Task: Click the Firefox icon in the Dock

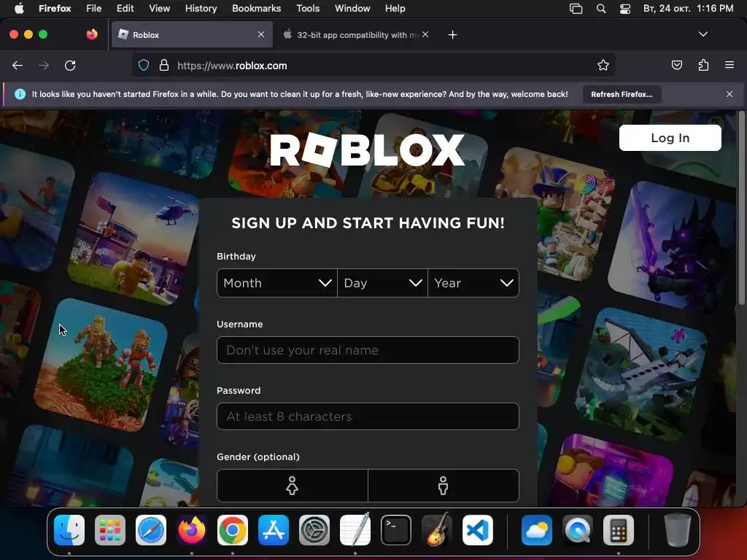Action: [x=192, y=530]
